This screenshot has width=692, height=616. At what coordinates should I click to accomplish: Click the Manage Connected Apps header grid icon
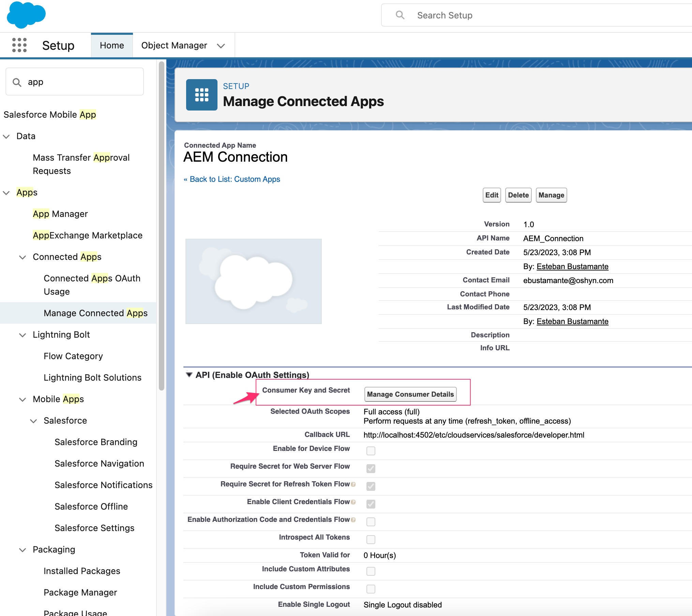point(201,95)
